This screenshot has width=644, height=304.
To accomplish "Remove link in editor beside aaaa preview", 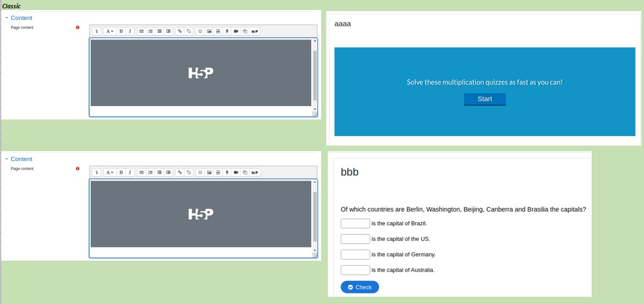I will pyautogui.click(x=189, y=31).
